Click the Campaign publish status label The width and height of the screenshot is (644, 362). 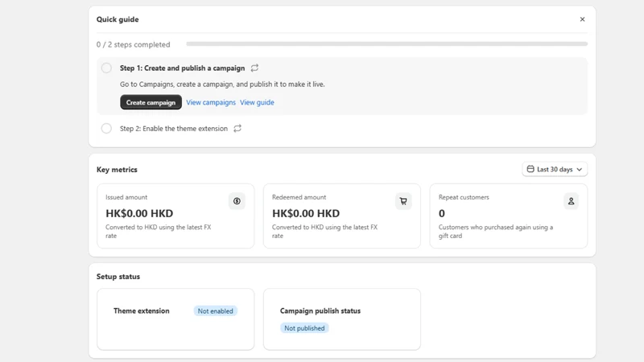[x=320, y=311]
